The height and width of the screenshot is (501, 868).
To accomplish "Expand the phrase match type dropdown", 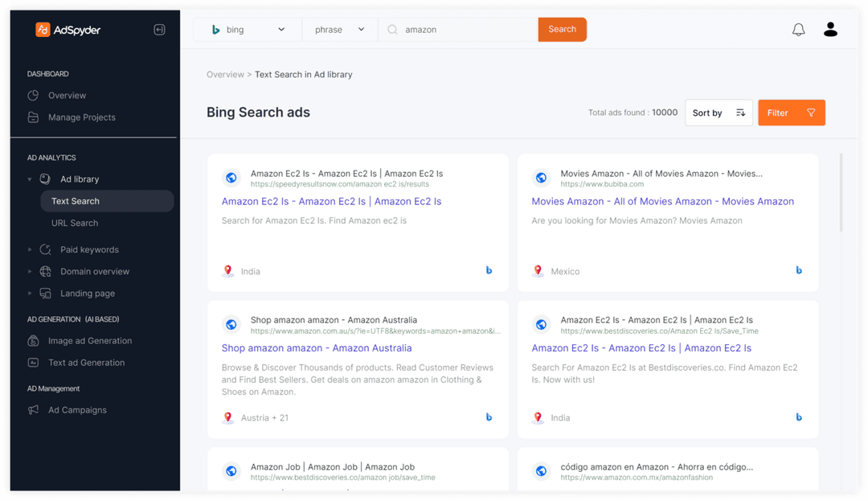I will point(339,28).
